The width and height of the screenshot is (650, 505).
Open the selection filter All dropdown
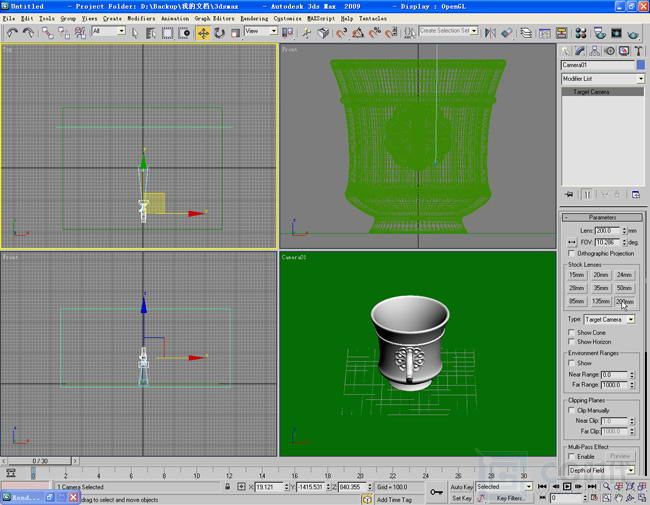click(108, 31)
